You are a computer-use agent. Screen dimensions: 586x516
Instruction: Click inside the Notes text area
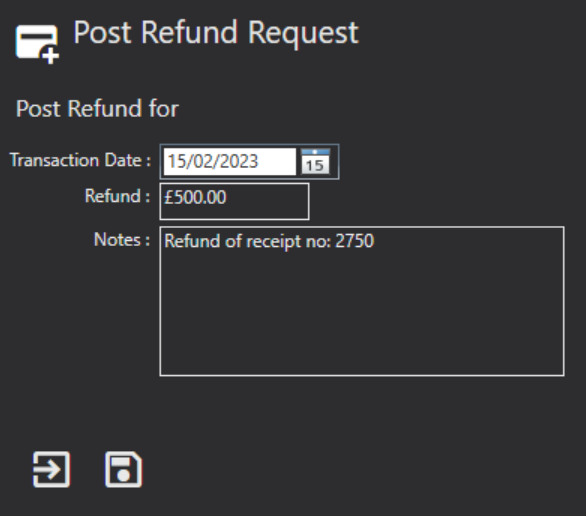tap(362, 301)
